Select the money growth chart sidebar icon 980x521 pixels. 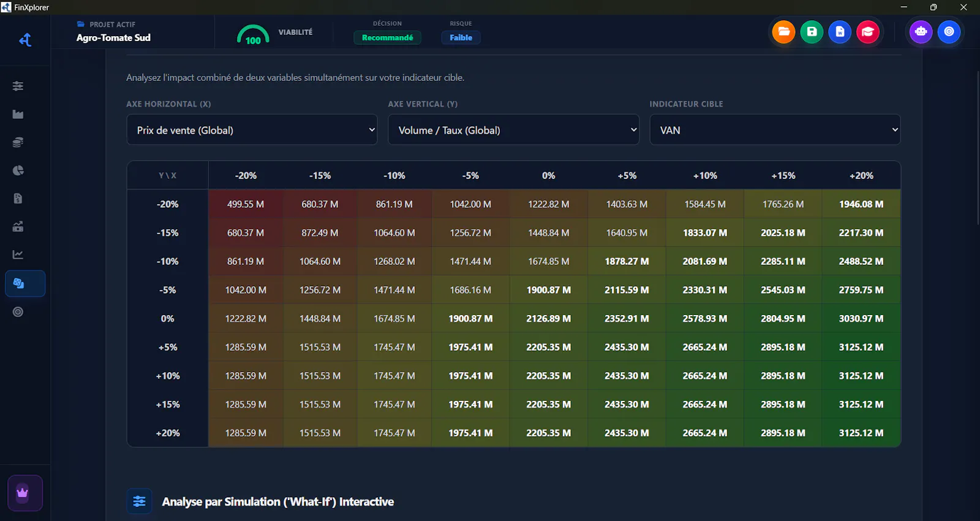18,227
